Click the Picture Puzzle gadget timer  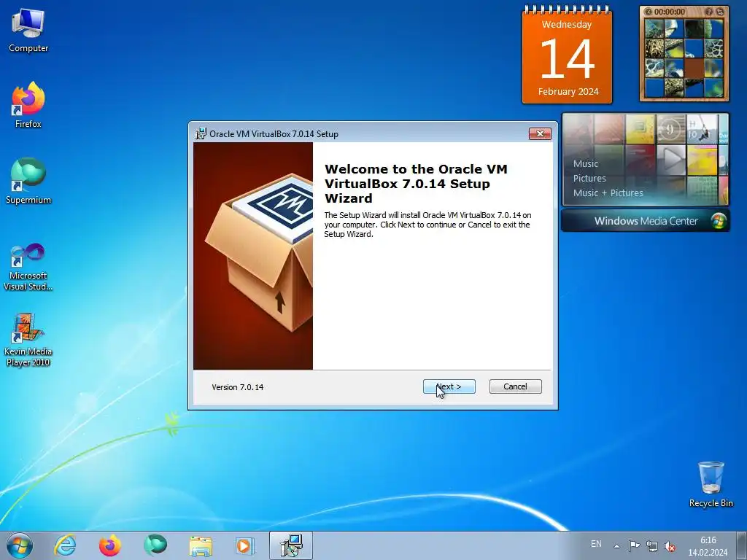point(669,12)
